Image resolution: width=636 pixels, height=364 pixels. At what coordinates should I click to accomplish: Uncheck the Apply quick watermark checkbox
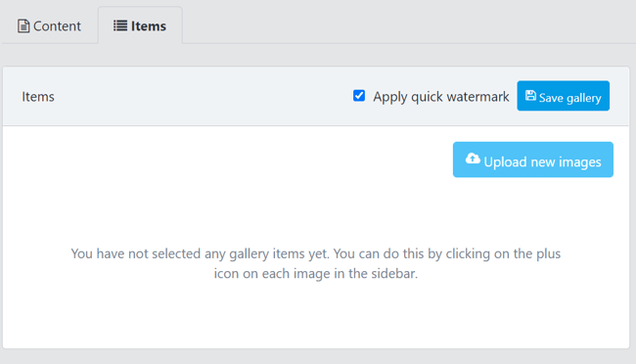click(x=359, y=96)
